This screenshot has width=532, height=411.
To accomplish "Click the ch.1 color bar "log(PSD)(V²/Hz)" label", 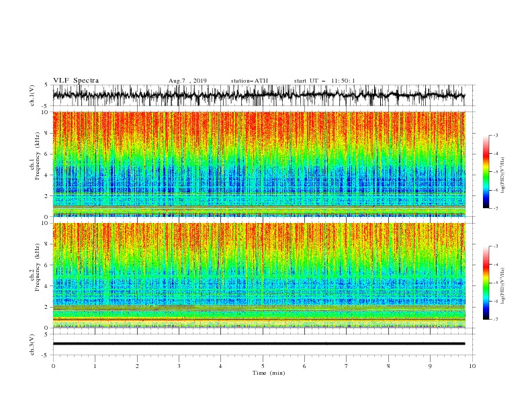I will [x=502, y=175].
